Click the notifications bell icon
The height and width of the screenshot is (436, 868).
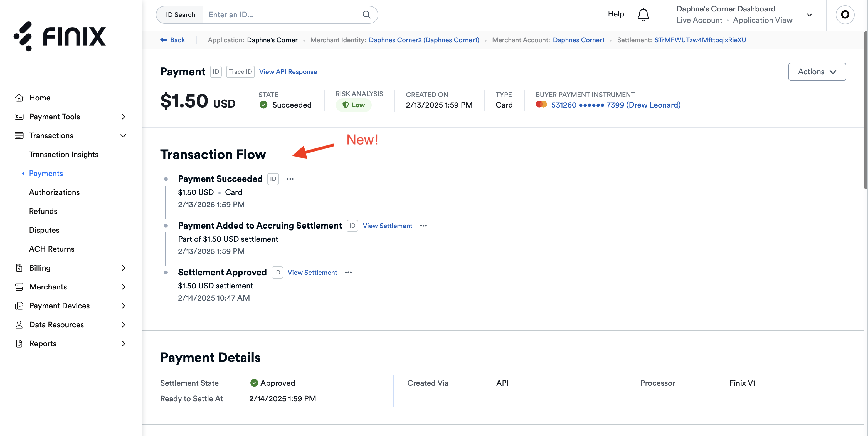tap(643, 14)
